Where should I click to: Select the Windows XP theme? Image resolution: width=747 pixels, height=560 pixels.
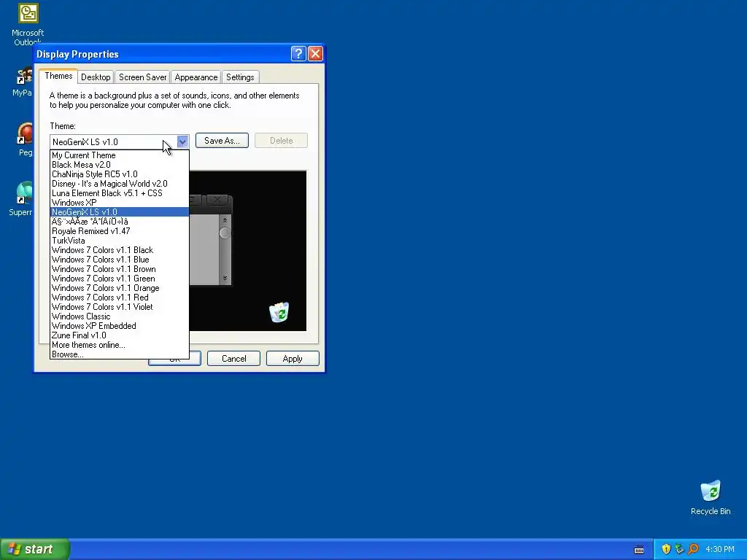[x=120, y=203]
